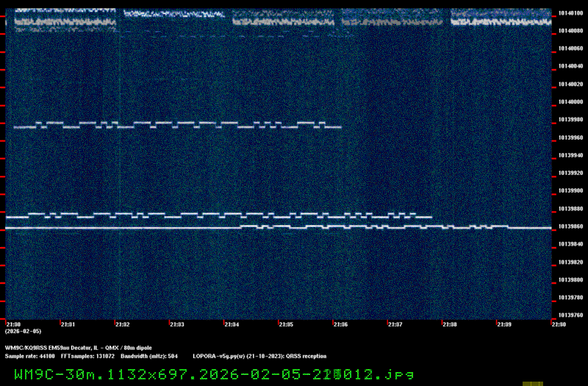
Task: Select the Bandwidth (mHz): 504 text
Action: pos(149,357)
